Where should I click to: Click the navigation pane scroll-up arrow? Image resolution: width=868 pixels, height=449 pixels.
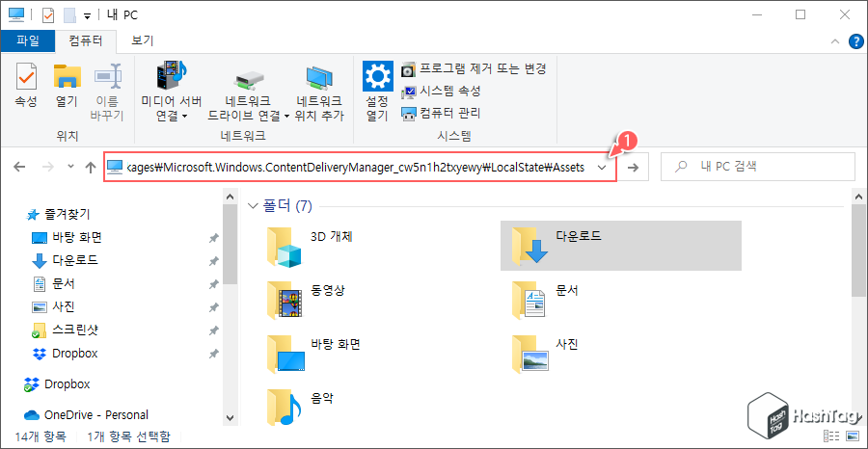coord(231,195)
